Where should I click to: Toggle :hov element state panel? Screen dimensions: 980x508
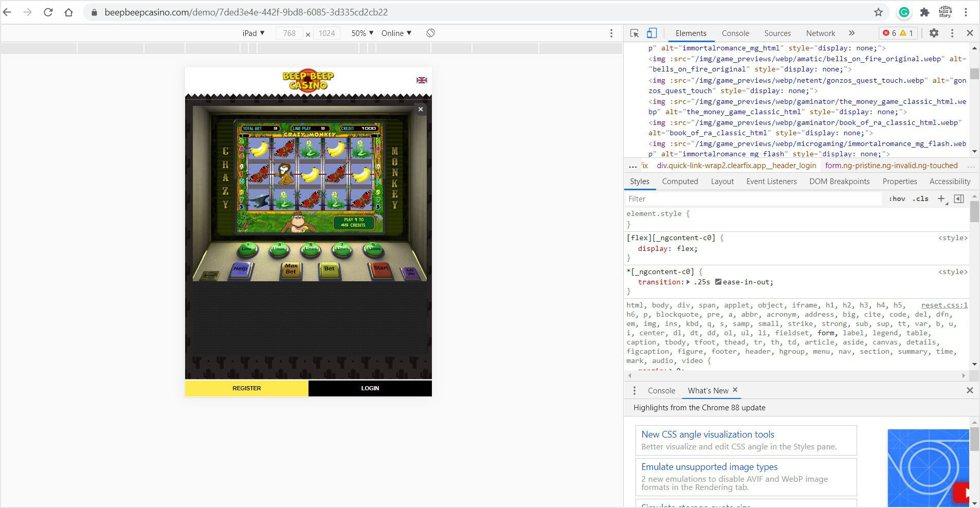tap(897, 199)
